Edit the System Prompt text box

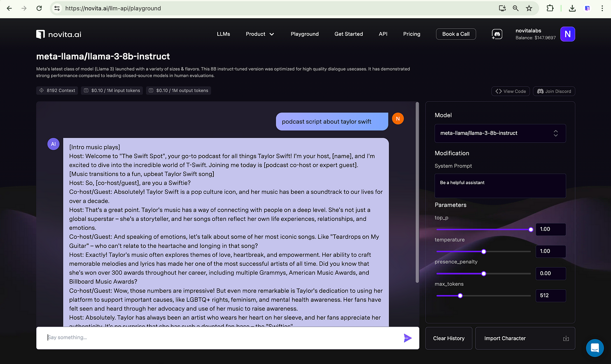(x=500, y=186)
